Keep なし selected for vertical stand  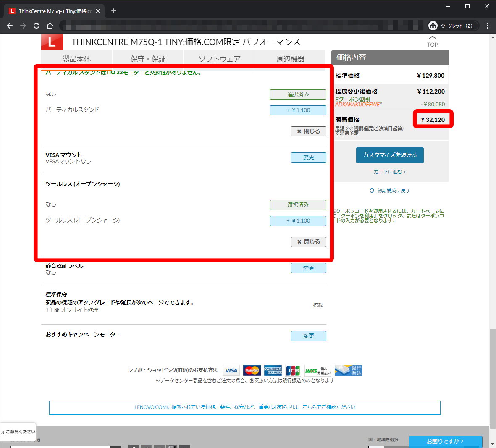tap(298, 94)
